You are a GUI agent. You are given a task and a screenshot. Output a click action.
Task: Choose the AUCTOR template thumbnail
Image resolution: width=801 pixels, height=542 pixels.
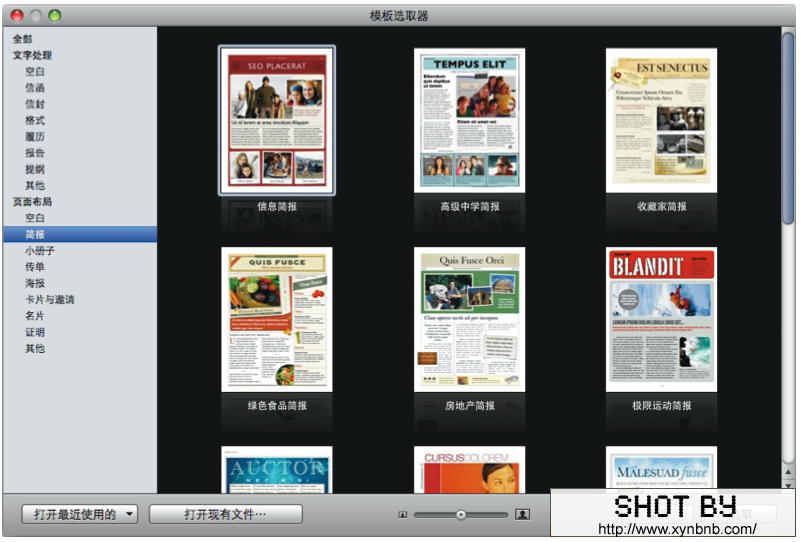tap(277, 469)
